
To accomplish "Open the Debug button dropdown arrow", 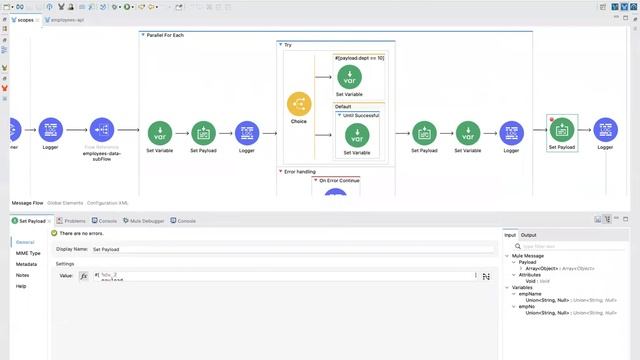I will [120, 7].
